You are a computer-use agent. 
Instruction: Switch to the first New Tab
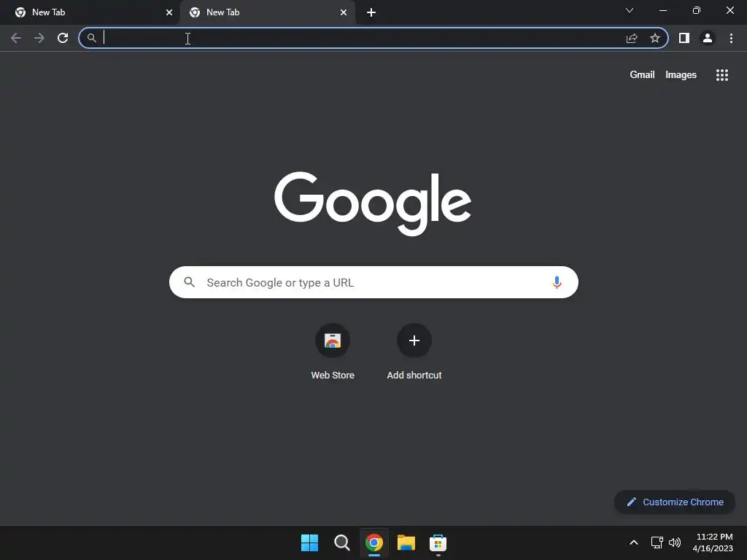coord(90,12)
